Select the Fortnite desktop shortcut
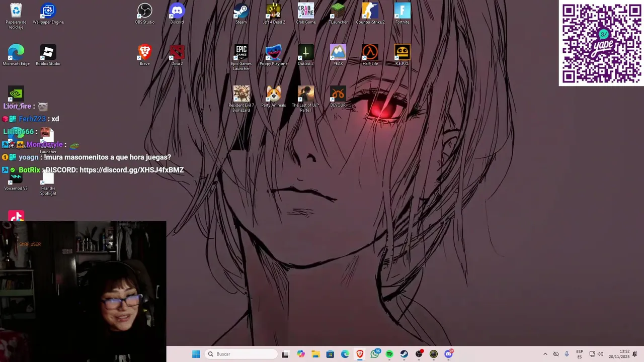Screen dimensions: 644x362 [x=403, y=14]
